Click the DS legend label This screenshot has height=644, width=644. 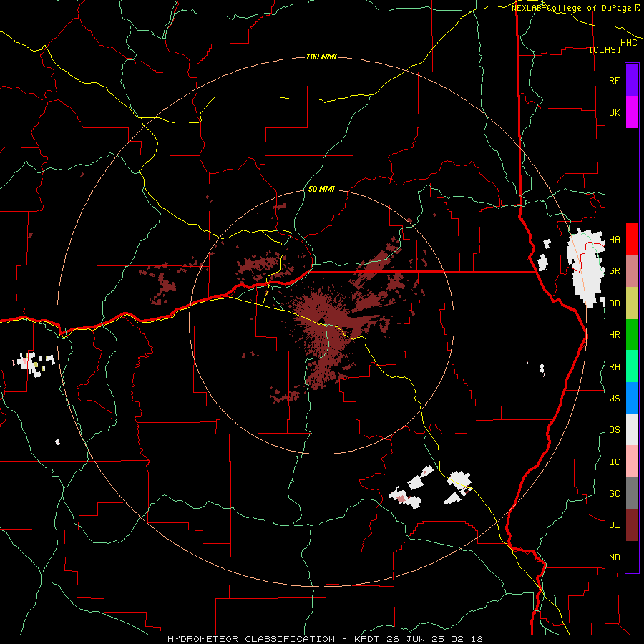(615, 430)
